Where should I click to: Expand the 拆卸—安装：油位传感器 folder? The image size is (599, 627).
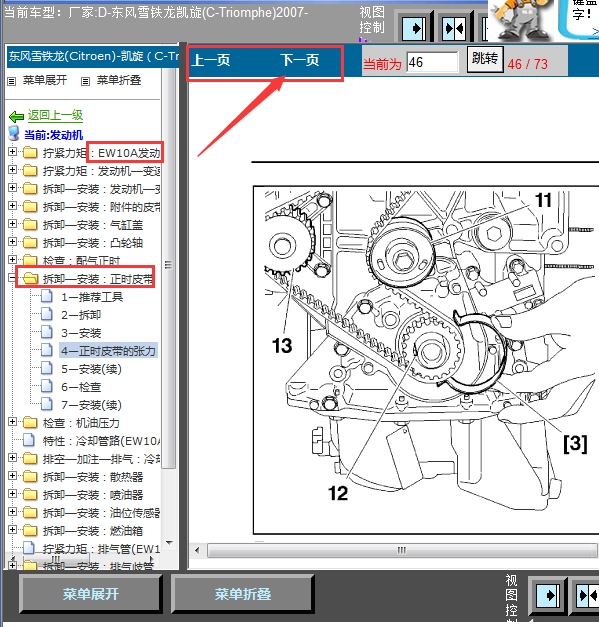coord(12,512)
